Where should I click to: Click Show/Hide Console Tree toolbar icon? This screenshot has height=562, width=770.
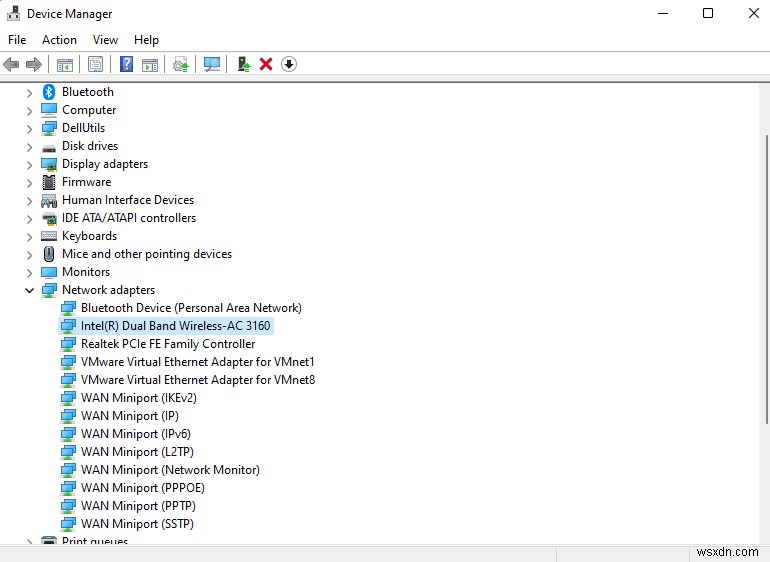coord(65,64)
